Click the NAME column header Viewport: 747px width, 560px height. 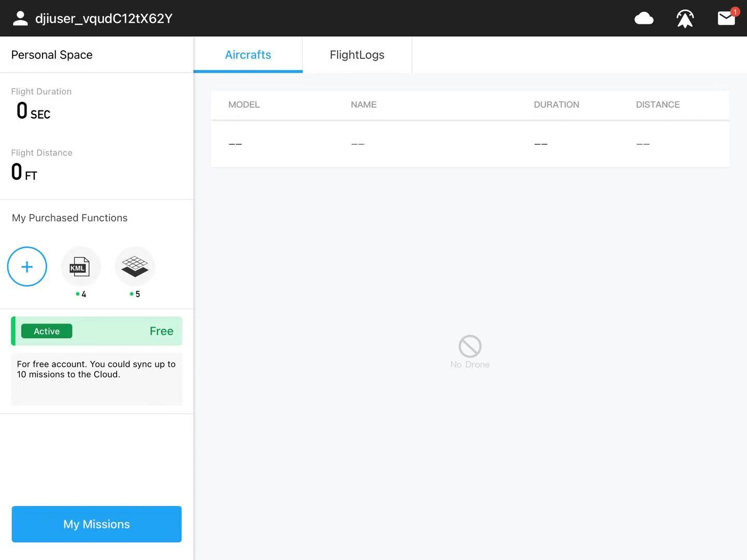tap(364, 105)
